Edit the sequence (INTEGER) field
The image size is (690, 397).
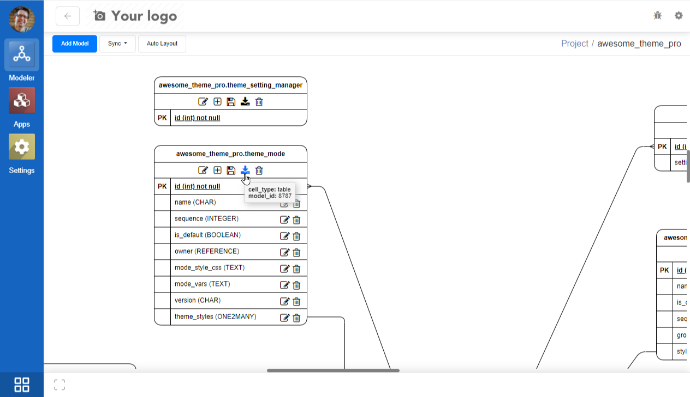point(285,220)
